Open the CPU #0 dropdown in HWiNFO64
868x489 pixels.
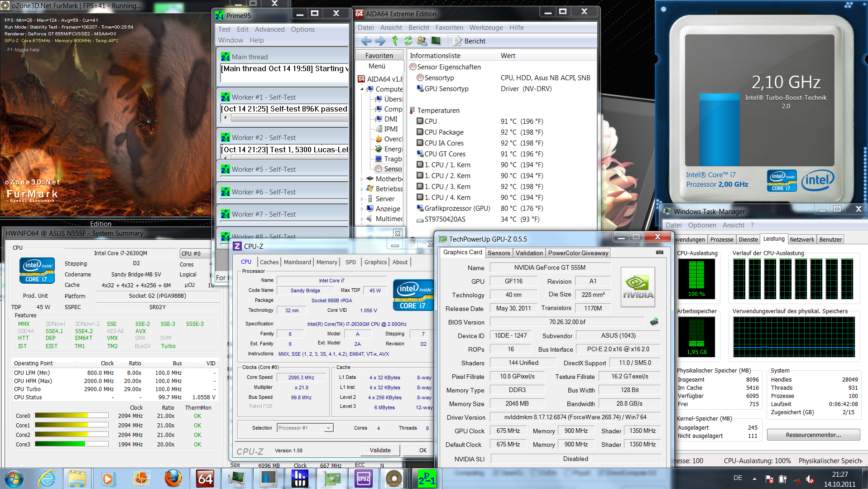[x=196, y=253]
